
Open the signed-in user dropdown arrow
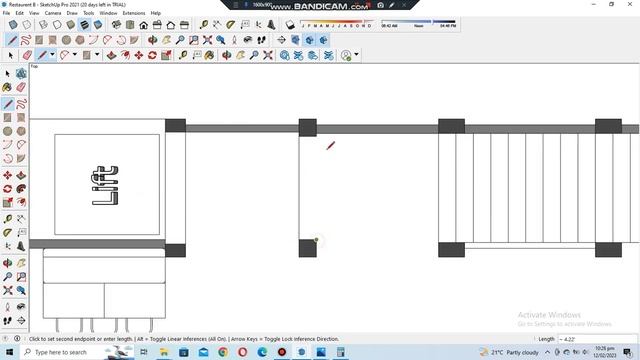[357, 55]
